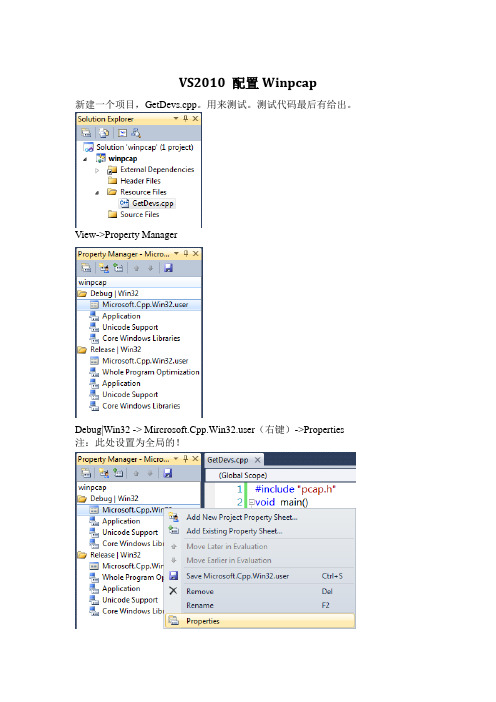Click Debug | Win32 folder in standalone Property Manager
496x702 pixels.
tap(108, 294)
